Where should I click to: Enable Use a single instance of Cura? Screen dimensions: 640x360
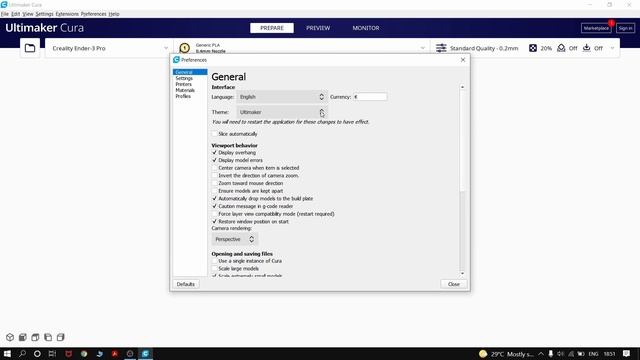(214, 261)
